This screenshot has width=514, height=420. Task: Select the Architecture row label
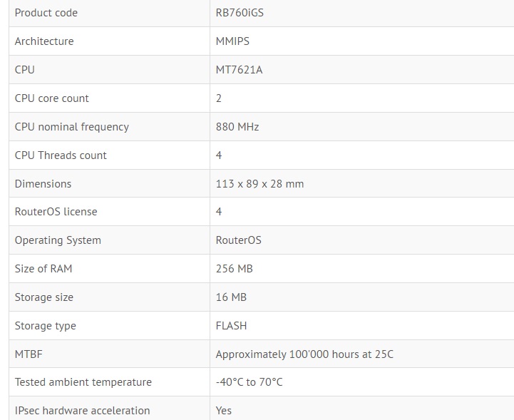(x=44, y=41)
